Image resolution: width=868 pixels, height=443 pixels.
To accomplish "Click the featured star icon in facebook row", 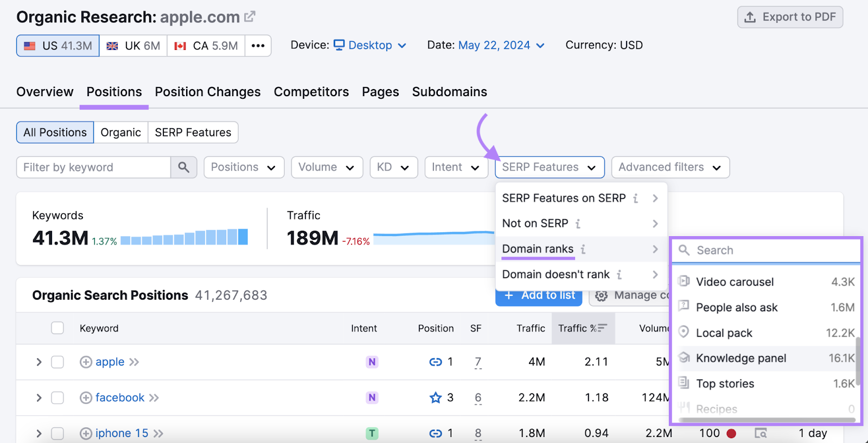I will (x=435, y=398).
